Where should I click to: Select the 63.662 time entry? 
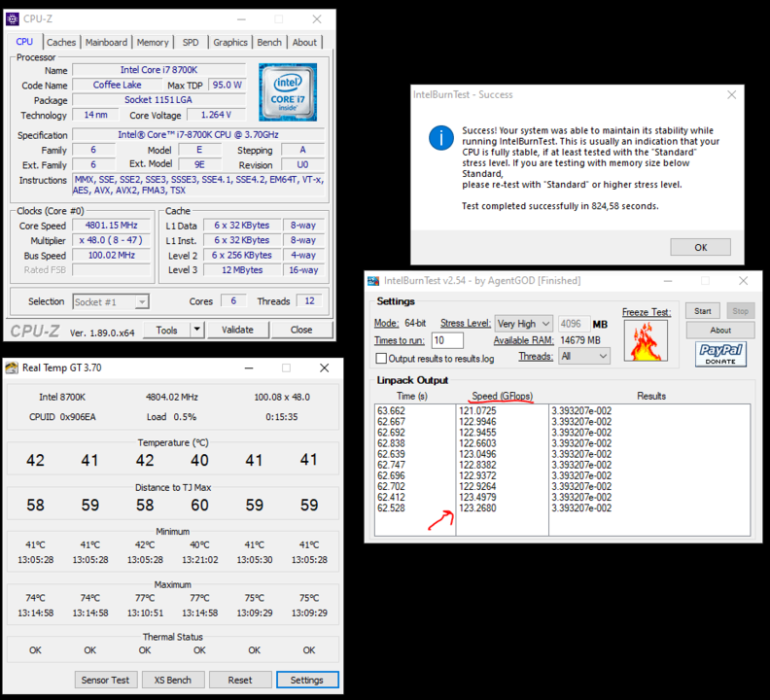(391, 410)
